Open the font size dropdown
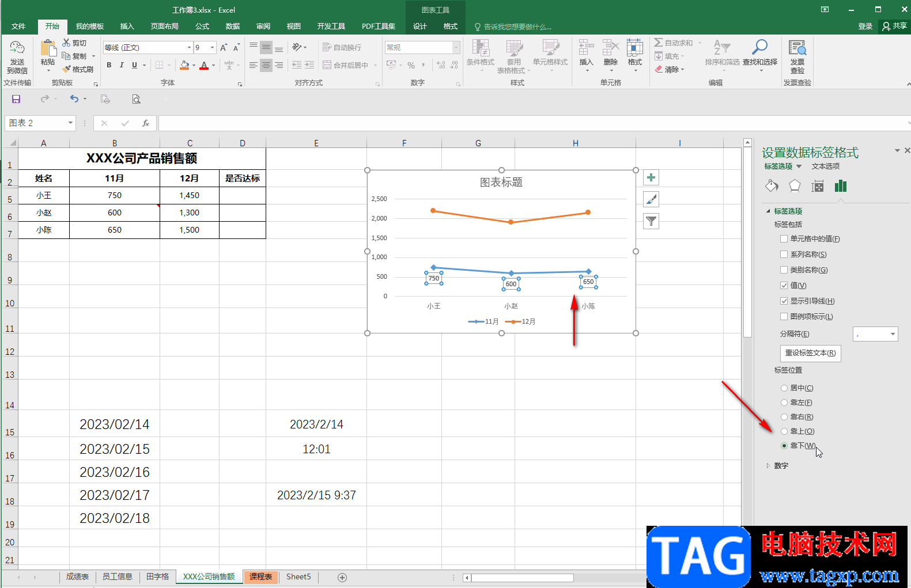The width and height of the screenshot is (911, 588). (x=213, y=47)
